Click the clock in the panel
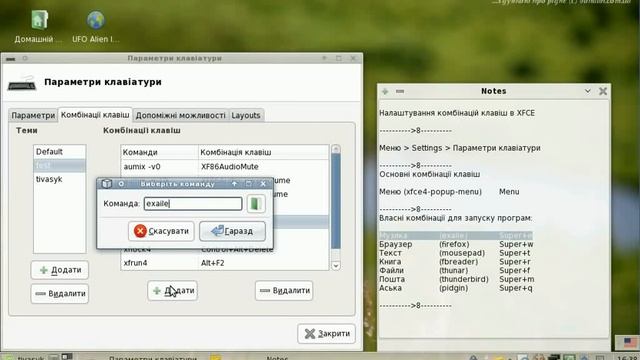 click(626, 358)
